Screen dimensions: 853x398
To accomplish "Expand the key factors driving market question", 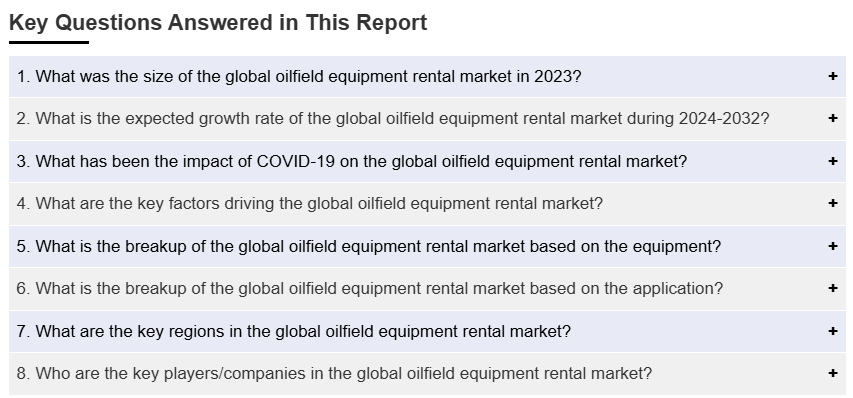I will pyautogui.click(x=427, y=203).
